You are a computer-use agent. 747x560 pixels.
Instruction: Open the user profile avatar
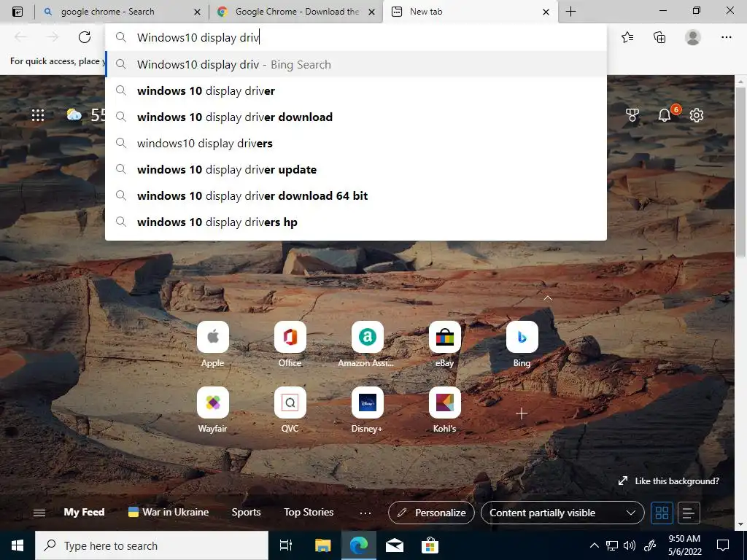click(693, 37)
